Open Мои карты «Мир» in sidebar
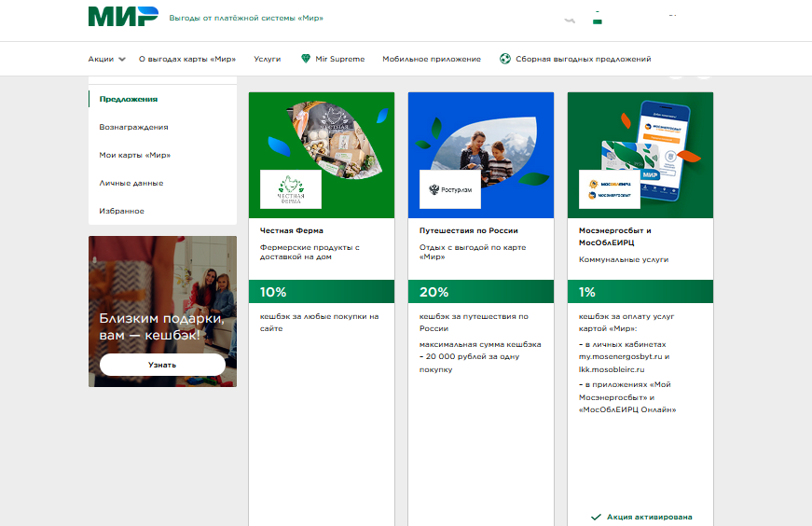812x526 pixels. [x=134, y=155]
